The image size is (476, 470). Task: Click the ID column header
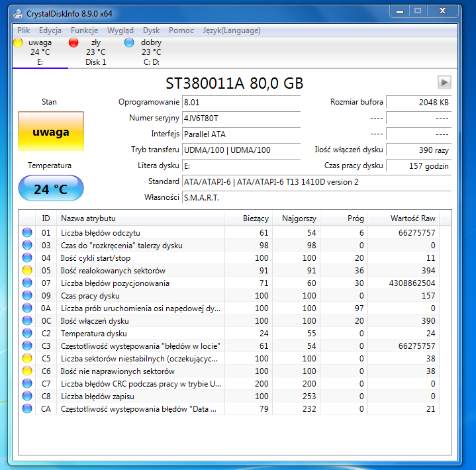(x=46, y=218)
